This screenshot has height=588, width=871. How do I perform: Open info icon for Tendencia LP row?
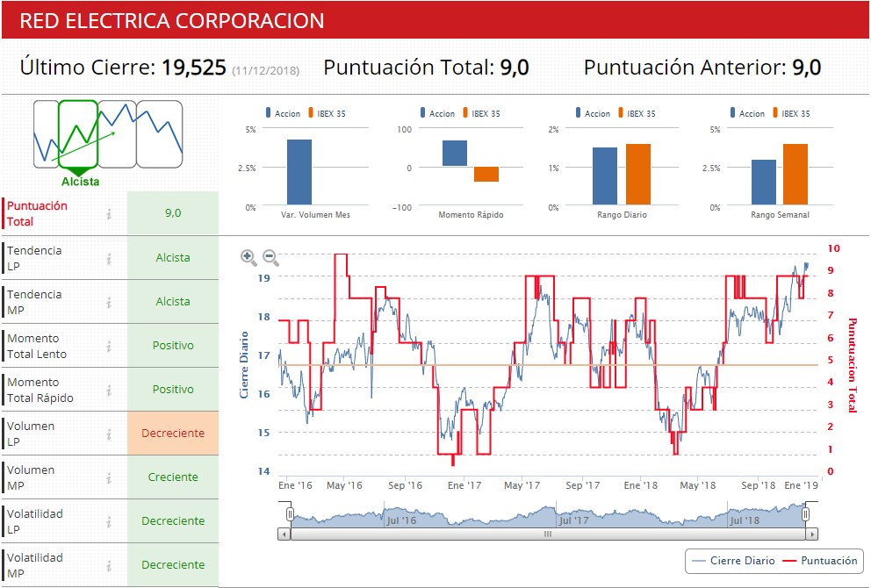point(109,259)
